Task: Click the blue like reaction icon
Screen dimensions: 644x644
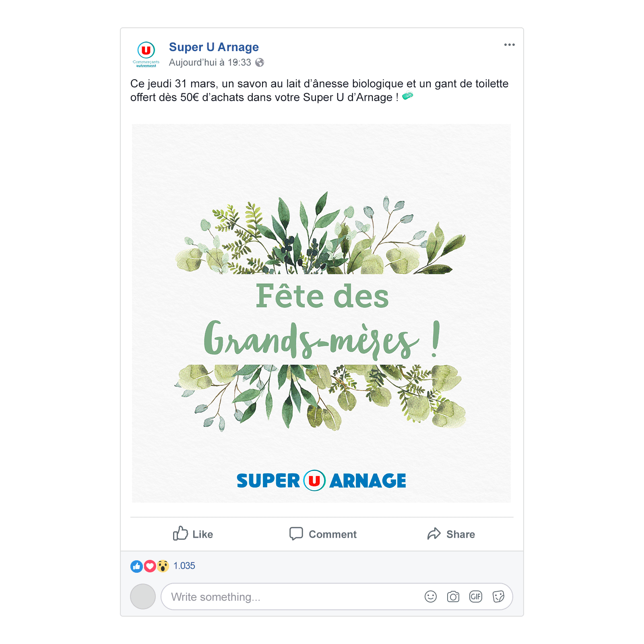Action: (136, 566)
